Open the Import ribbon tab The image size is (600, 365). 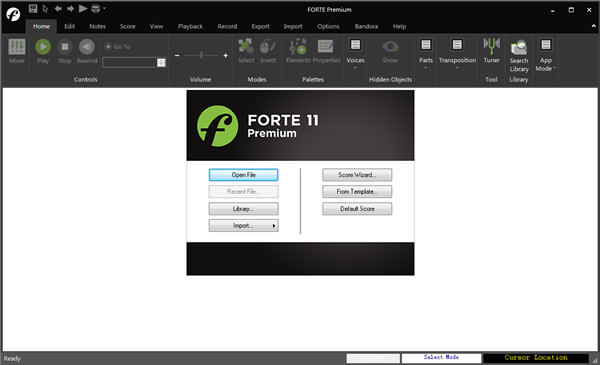click(x=293, y=26)
